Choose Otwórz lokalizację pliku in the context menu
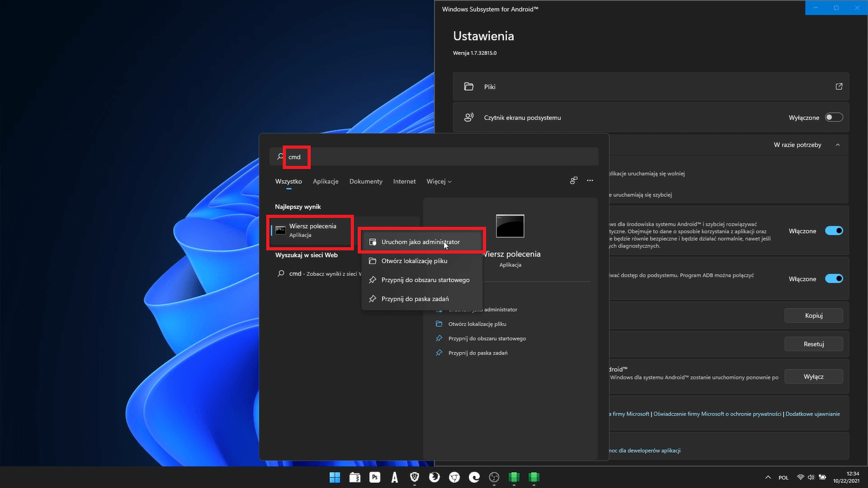 pos(422,261)
